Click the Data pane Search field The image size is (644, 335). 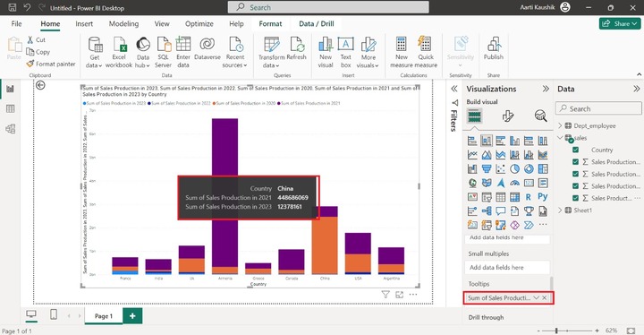point(598,108)
